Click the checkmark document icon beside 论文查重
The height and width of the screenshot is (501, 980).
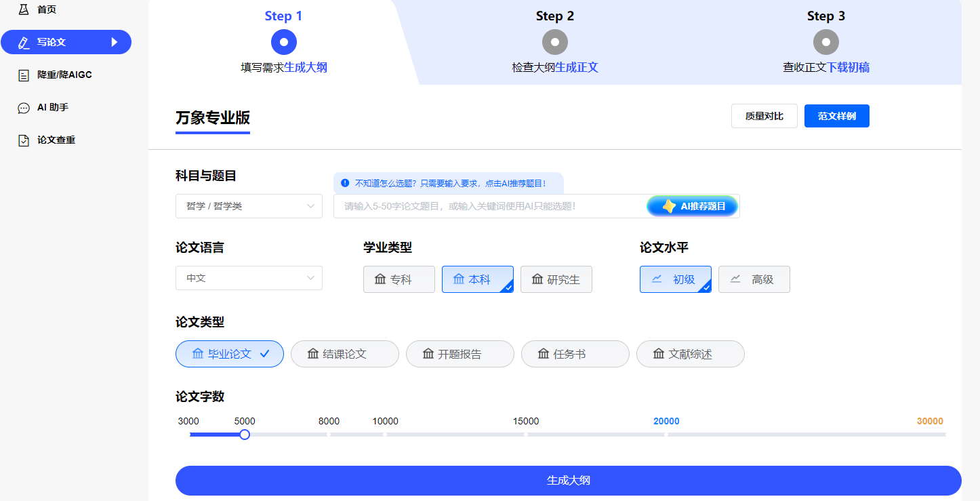(24, 140)
